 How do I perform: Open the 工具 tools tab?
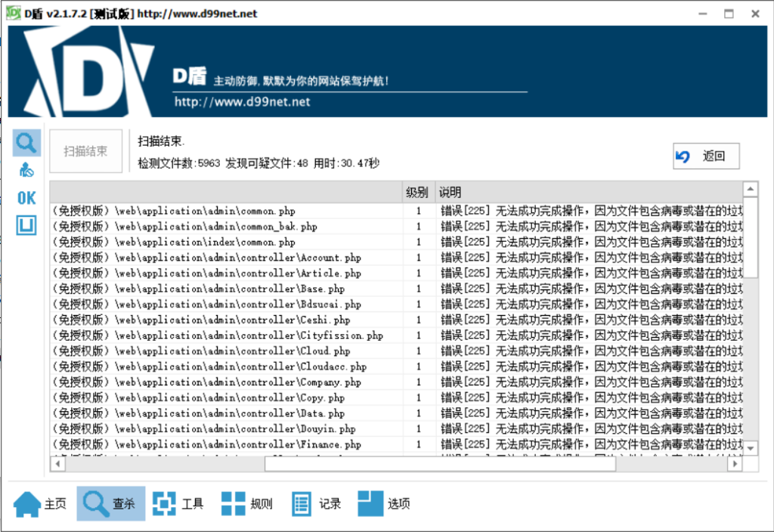pos(178,504)
